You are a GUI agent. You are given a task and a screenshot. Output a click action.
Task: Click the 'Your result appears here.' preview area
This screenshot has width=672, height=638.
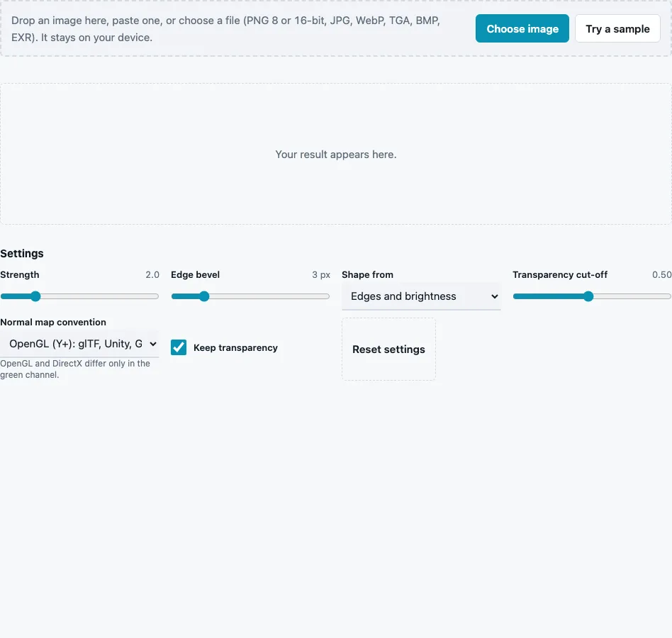coord(336,155)
